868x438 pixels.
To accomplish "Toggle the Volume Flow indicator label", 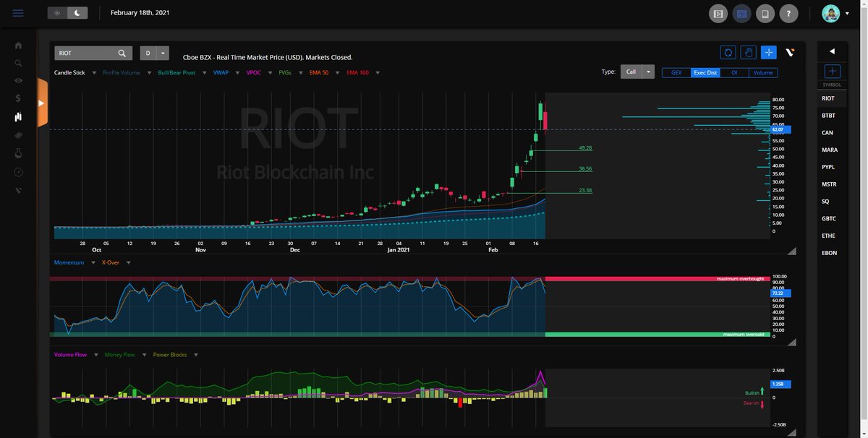I will coord(70,355).
